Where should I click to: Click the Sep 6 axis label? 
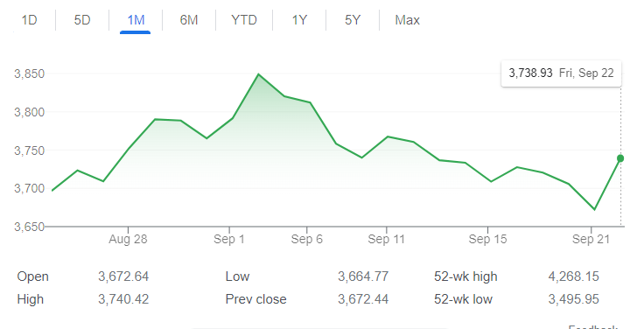pyautogui.click(x=307, y=239)
